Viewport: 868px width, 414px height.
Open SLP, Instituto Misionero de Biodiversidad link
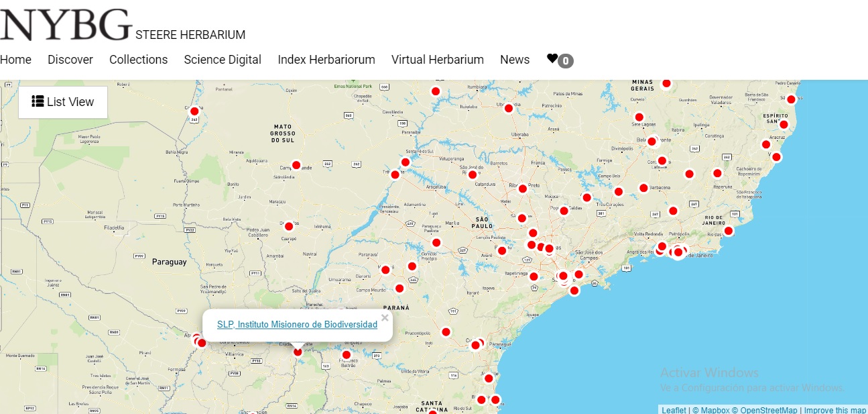297,325
